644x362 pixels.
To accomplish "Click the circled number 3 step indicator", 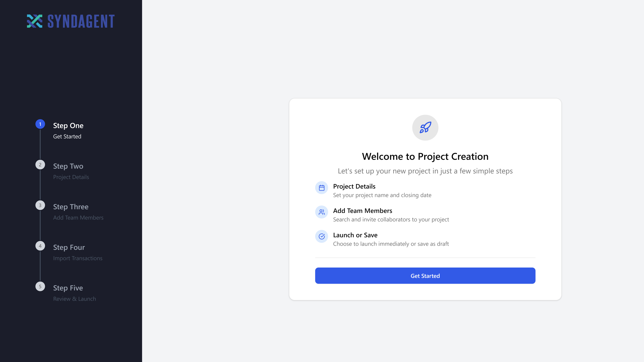I will [40, 205].
